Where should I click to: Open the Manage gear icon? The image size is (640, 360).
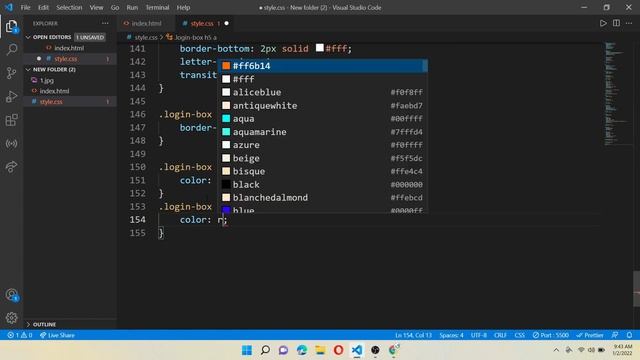11,318
